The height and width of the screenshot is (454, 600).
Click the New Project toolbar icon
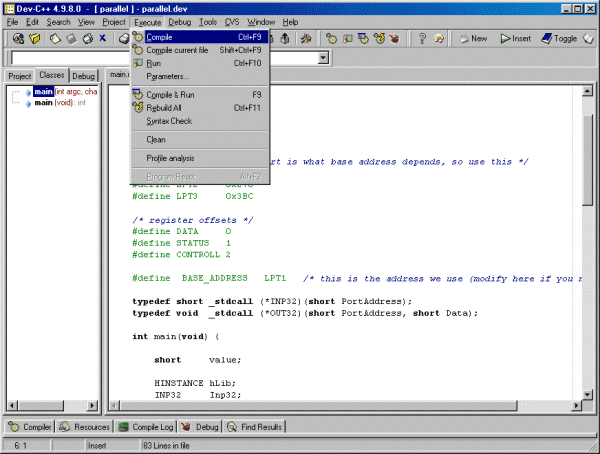18,38
